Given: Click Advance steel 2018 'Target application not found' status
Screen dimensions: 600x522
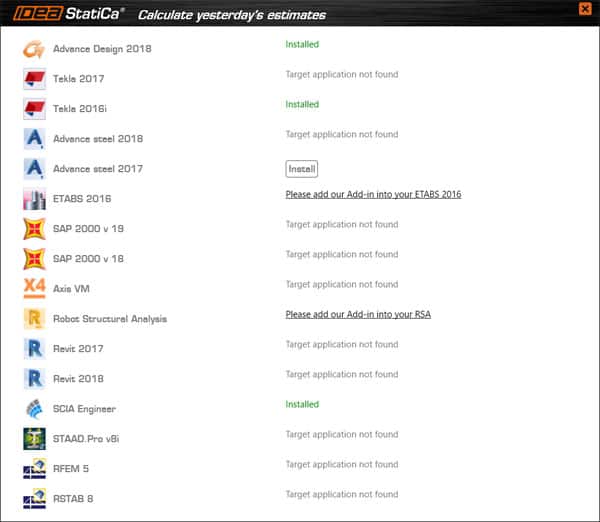Looking at the screenshot, I should tap(342, 134).
